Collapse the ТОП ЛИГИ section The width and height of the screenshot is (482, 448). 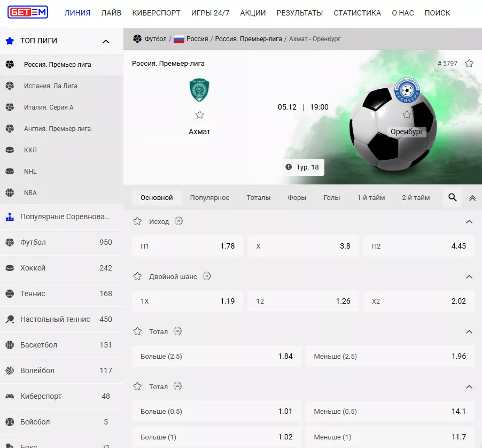(106, 41)
